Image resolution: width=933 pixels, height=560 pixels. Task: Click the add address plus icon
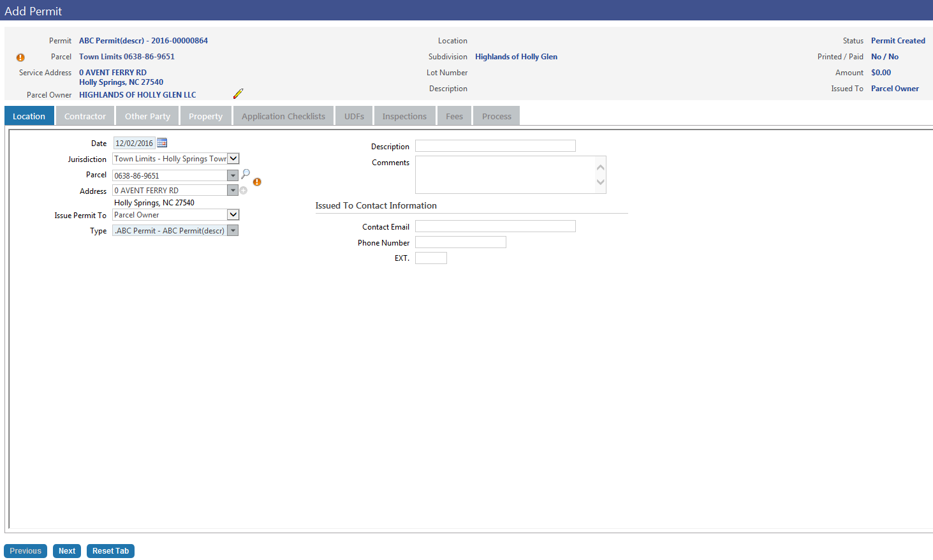[244, 191]
